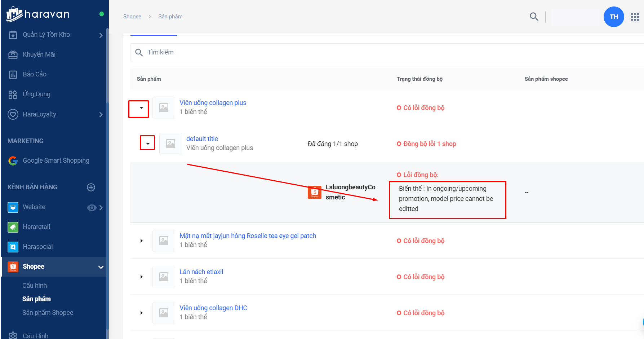This screenshot has height=339, width=644.
Task: Open the header search magnifier icon
Action: tap(534, 17)
